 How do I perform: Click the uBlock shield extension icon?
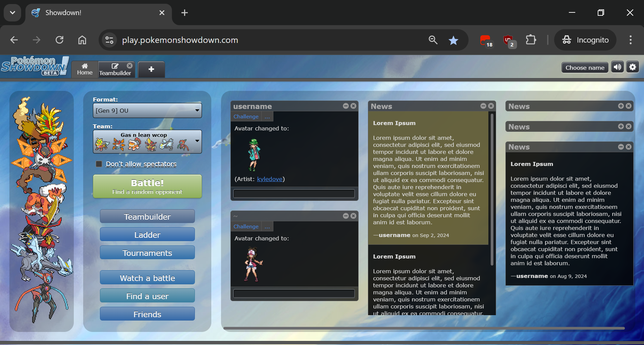(509, 41)
